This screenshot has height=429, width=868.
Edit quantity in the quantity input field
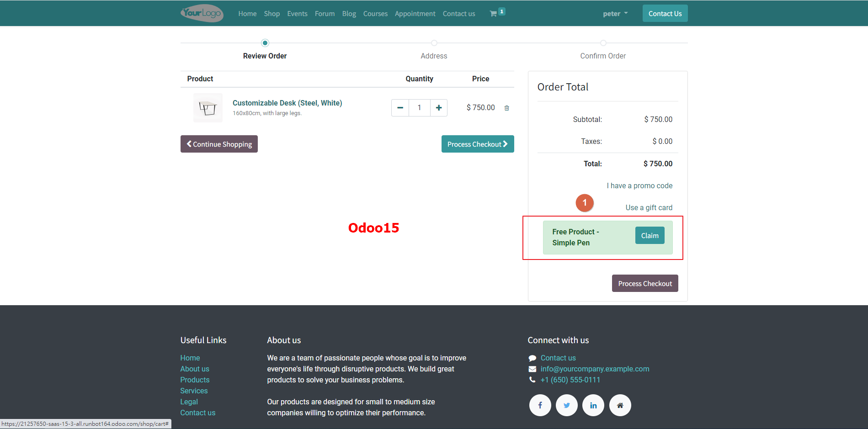pos(419,107)
